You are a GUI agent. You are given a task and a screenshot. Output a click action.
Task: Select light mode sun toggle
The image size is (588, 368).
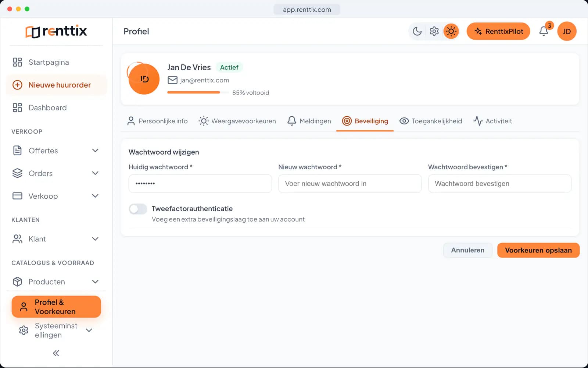click(x=451, y=31)
